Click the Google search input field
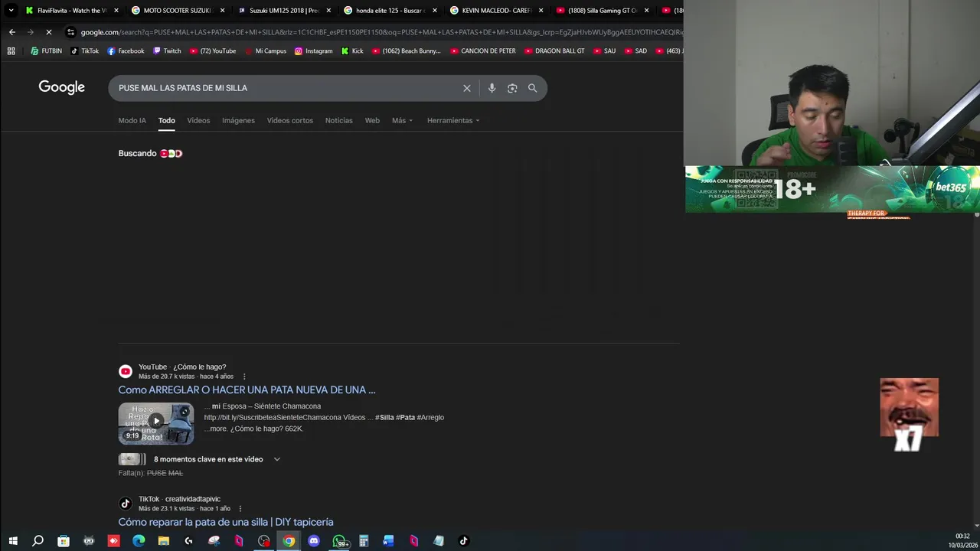The height and width of the screenshot is (551, 980). (287, 88)
